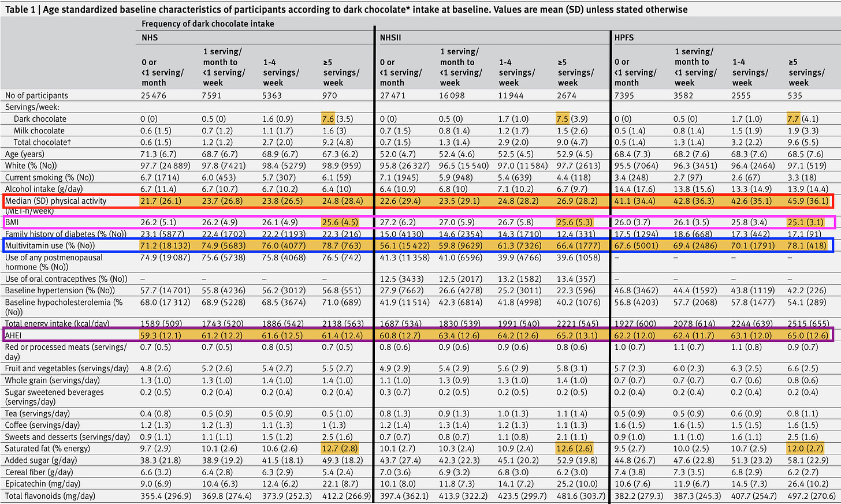Click the Table 1 title caption text
841x504 pixels.
pos(347,9)
